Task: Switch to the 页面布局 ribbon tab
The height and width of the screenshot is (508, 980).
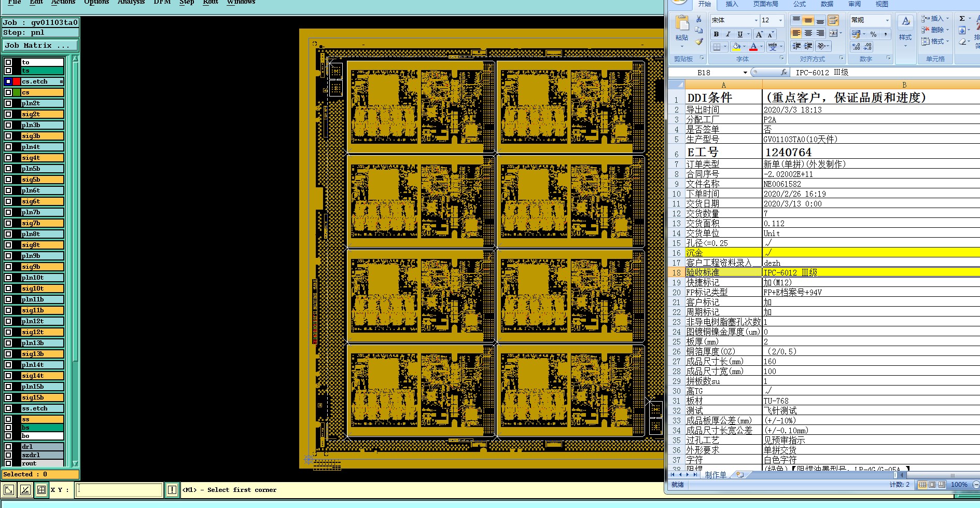Action: point(765,4)
